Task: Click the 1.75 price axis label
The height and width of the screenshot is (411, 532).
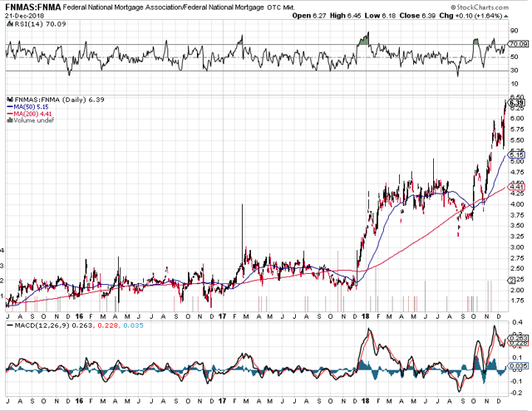Action: click(x=517, y=301)
